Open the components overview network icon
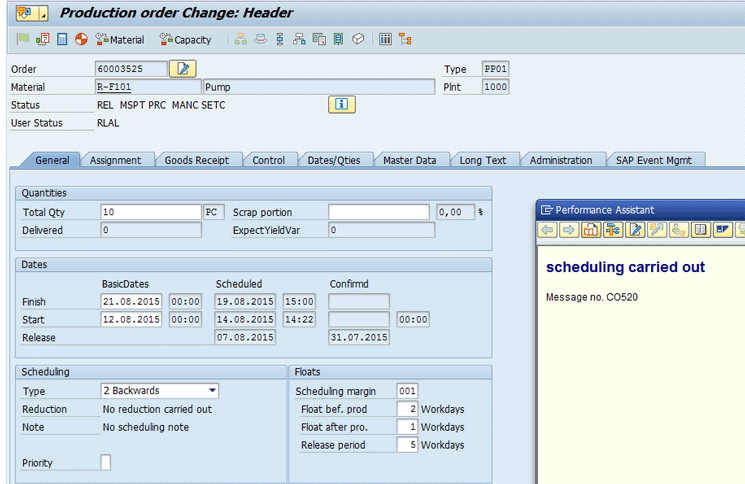 coord(299,39)
